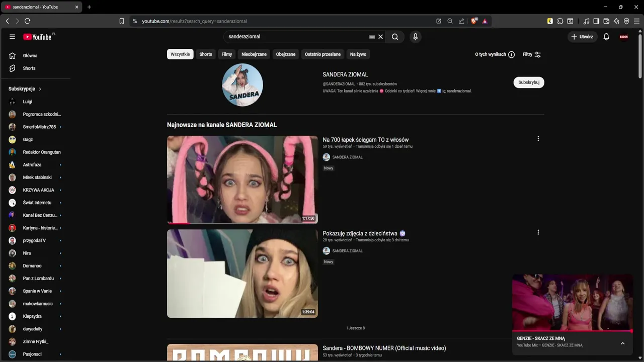Open the browser music note icon

586,21
